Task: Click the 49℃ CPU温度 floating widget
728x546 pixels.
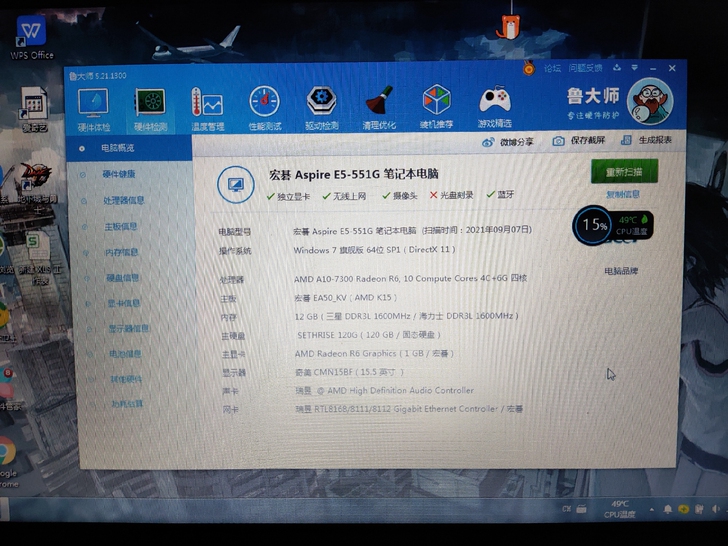Action: 633,225
